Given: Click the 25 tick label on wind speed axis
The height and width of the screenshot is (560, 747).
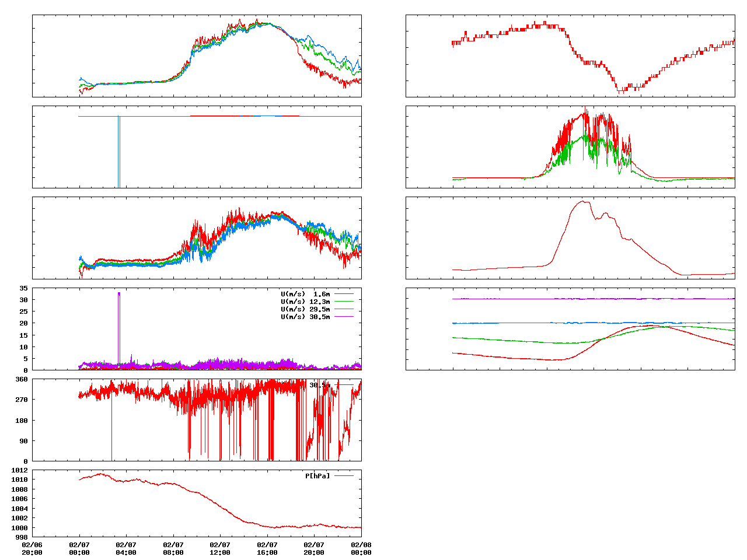Looking at the screenshot, I should tap(23, 311).
